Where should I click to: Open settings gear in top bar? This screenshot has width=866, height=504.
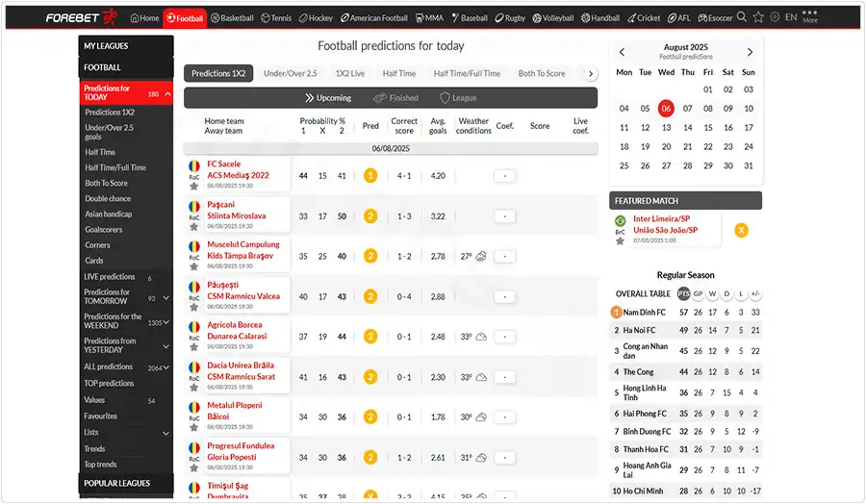775,17
